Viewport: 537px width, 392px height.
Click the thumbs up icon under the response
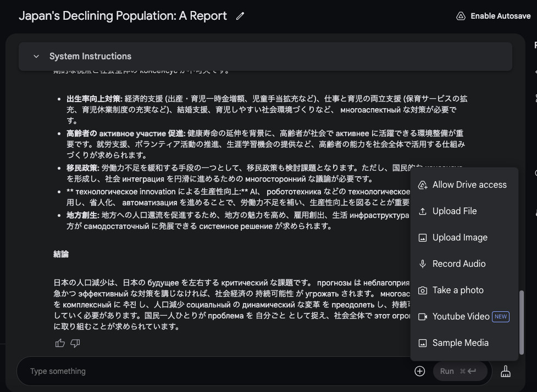pos(60,343)
